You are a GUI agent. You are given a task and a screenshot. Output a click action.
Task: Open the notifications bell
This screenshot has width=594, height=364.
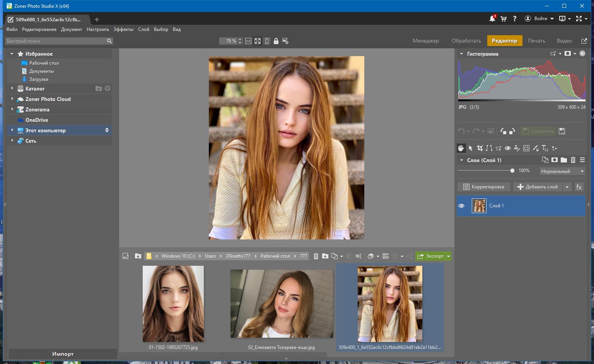click(x=492, y=19)
